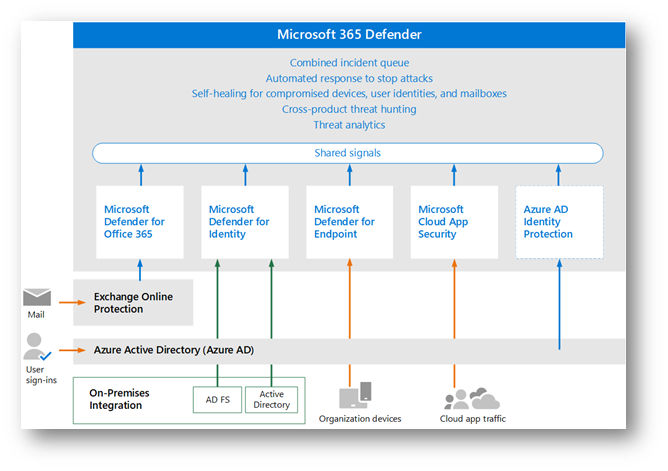Image resolution: width=668 pixels, height=471 pixels.
Task: Select Microsoft Defender for Office 365 box
Action: coord(140,222)
